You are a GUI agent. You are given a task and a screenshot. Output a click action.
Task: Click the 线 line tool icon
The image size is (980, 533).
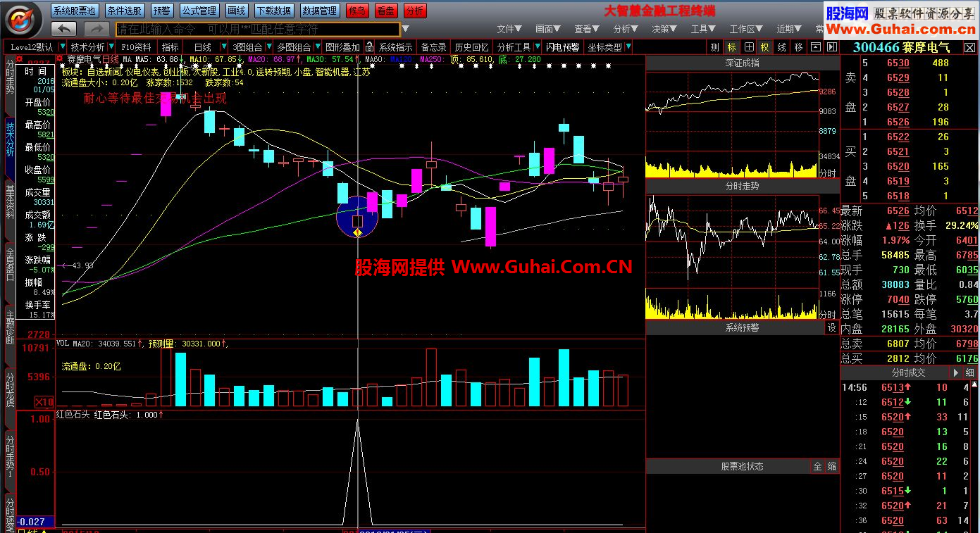click(781, 47)
